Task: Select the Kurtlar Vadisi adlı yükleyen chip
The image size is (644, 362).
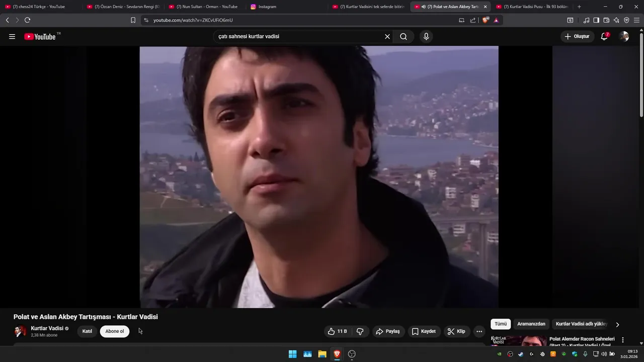Action: click(x=582, y=324)
